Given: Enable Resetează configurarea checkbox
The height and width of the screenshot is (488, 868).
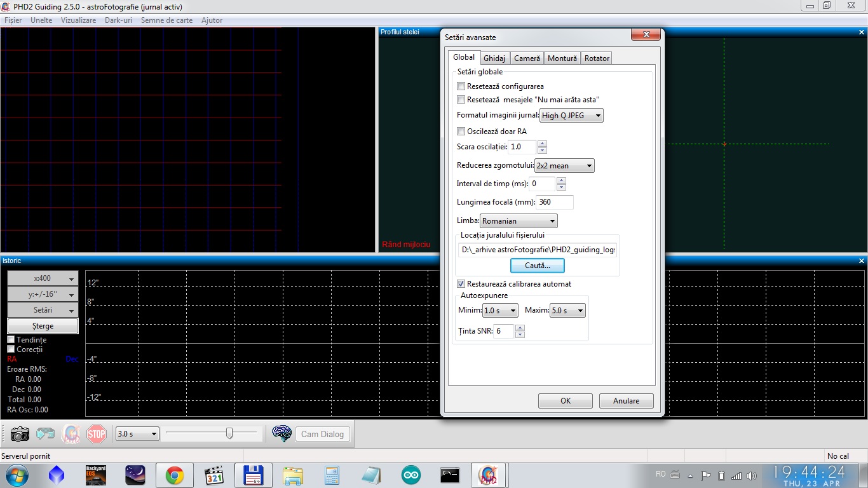Looking at the screenshot, I should (461, 86).
